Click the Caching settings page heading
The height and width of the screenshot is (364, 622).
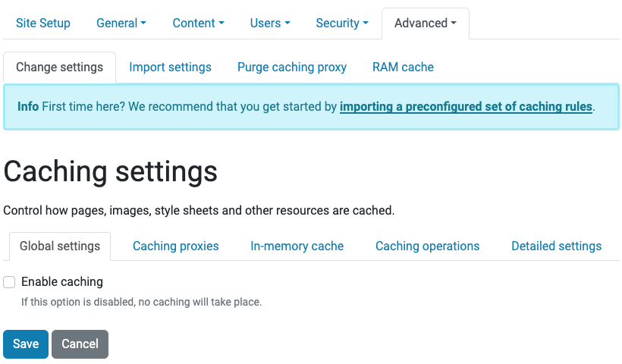[x=111, y=171]
